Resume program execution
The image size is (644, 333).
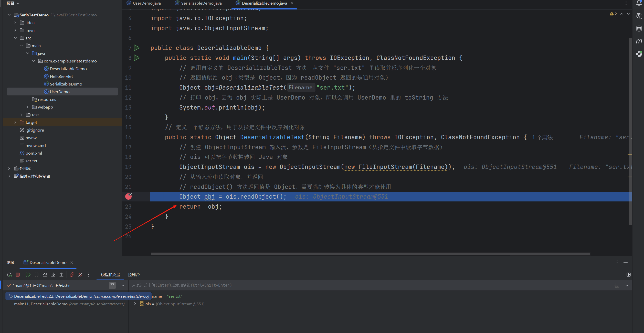(28, 275)
